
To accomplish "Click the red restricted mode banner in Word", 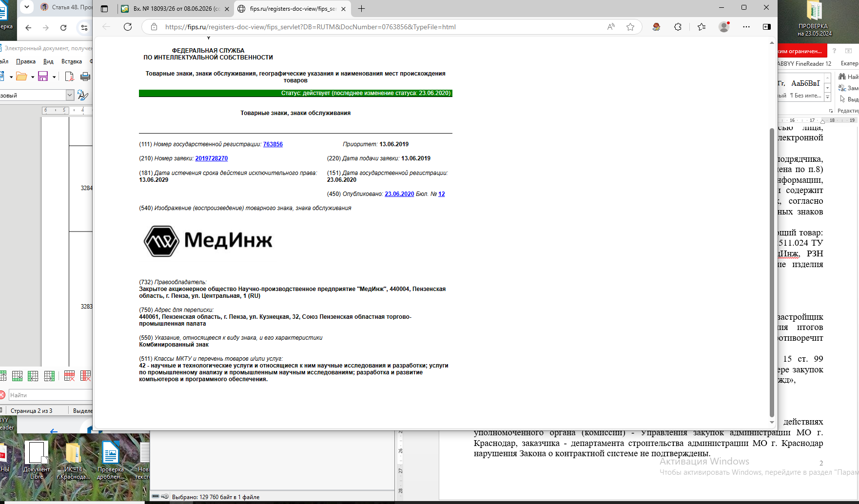I will click(x=801, y=51).
